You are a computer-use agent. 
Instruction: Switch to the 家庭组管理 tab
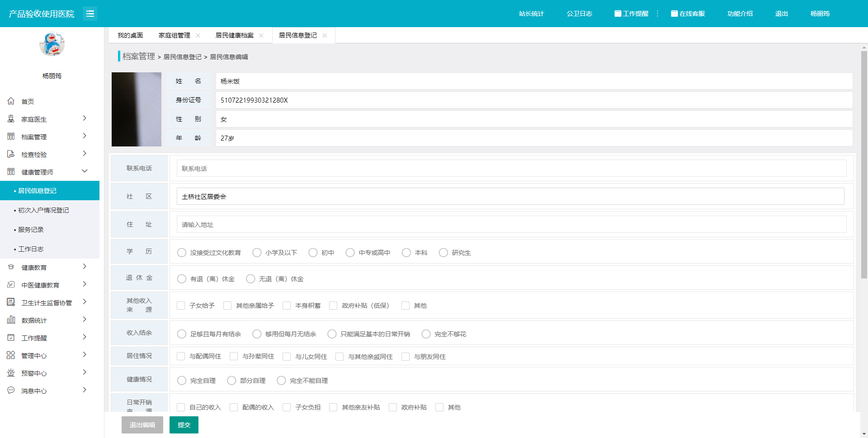tap(174, 36)
